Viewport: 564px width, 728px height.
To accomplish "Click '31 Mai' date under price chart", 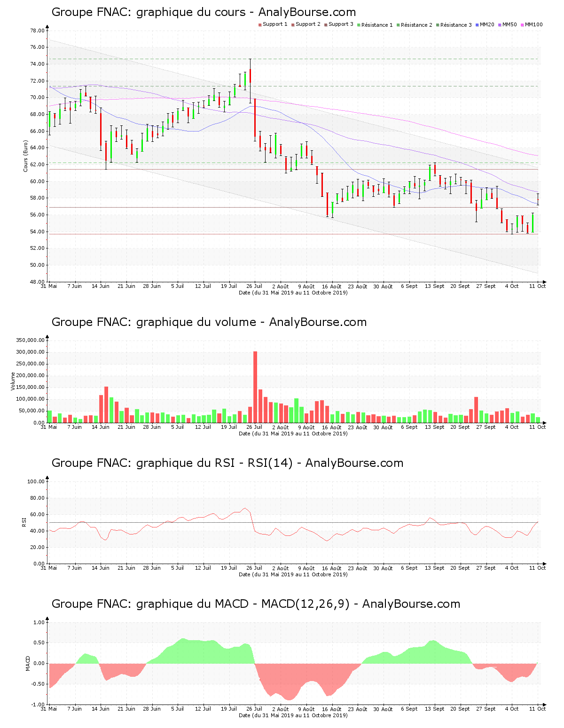I will (49, 286).
